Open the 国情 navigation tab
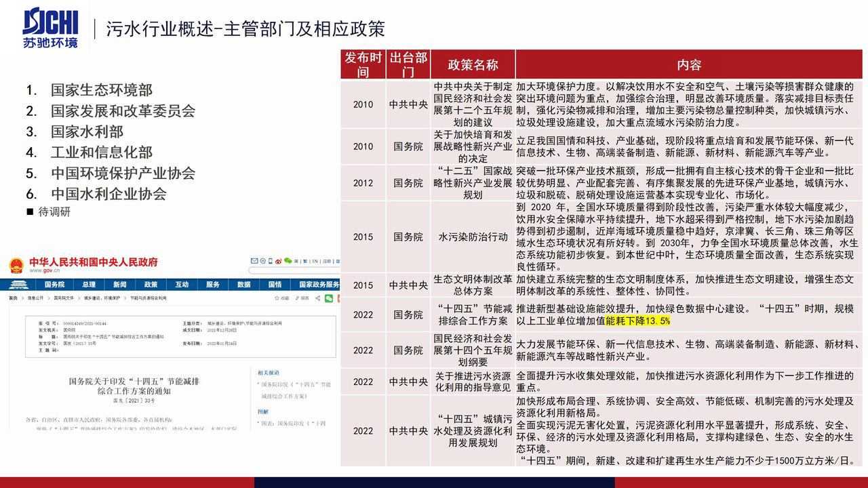Screen dimensions: 868x488 point(275,285)
